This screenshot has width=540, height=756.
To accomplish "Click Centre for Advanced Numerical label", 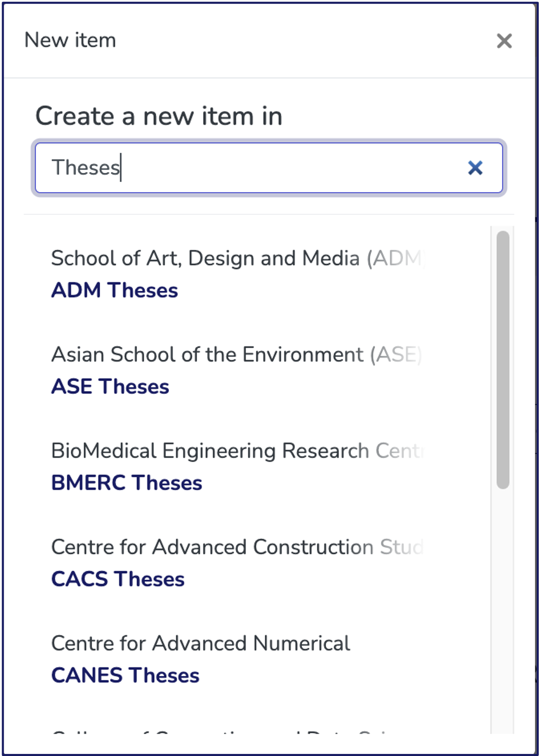I will tap(200, 643).
